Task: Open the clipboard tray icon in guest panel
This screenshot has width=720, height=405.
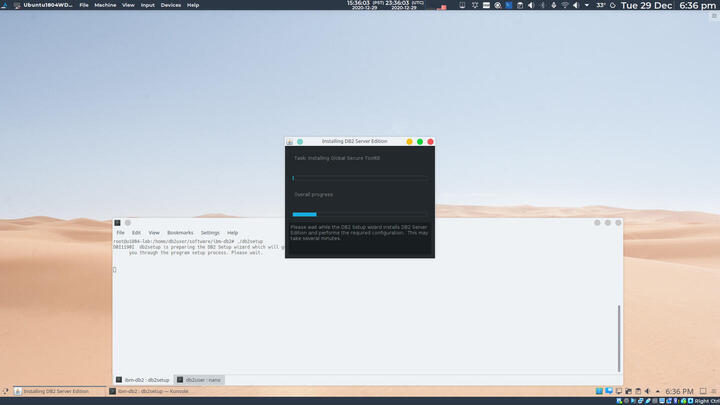Action: click(638, 391)
